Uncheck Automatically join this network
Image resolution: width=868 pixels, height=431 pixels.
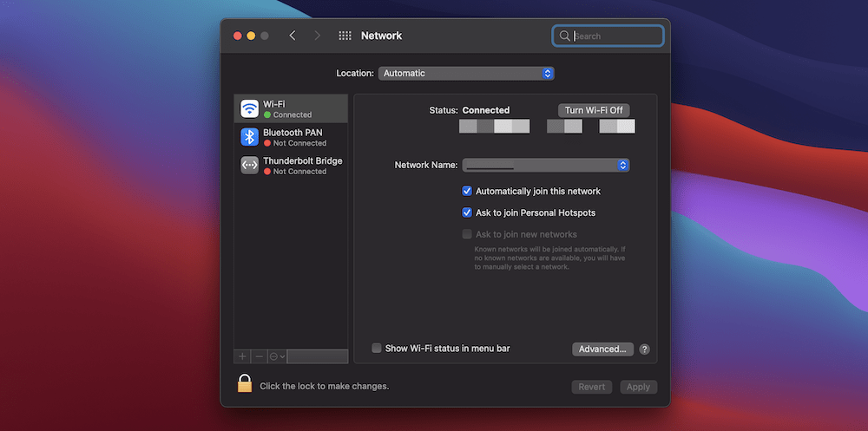tap(467, 191)
